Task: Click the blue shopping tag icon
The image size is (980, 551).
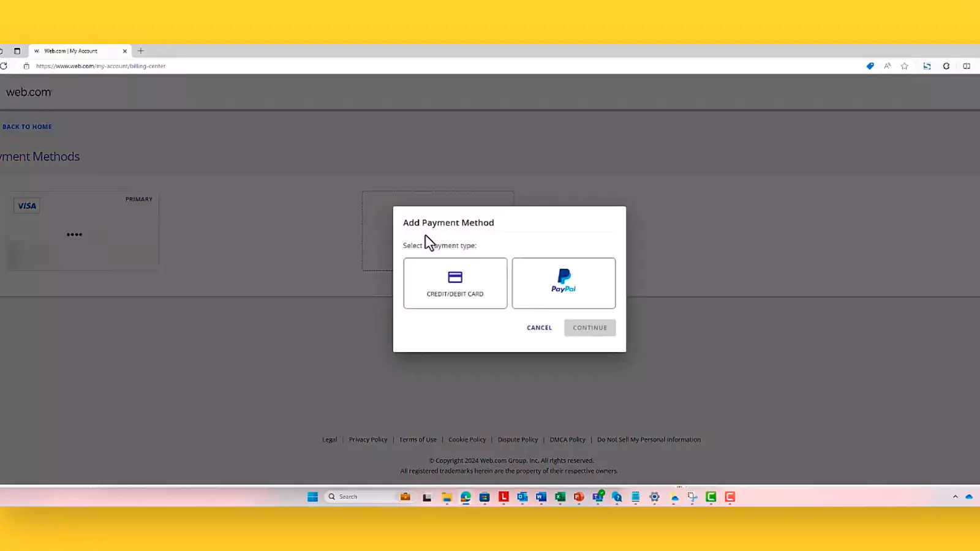Action: (870, 66)
